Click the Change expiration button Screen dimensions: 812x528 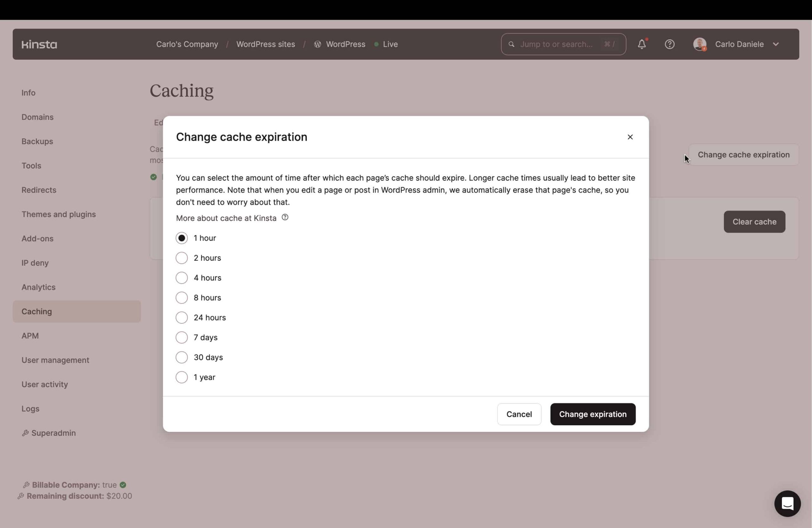coord(593,414)
